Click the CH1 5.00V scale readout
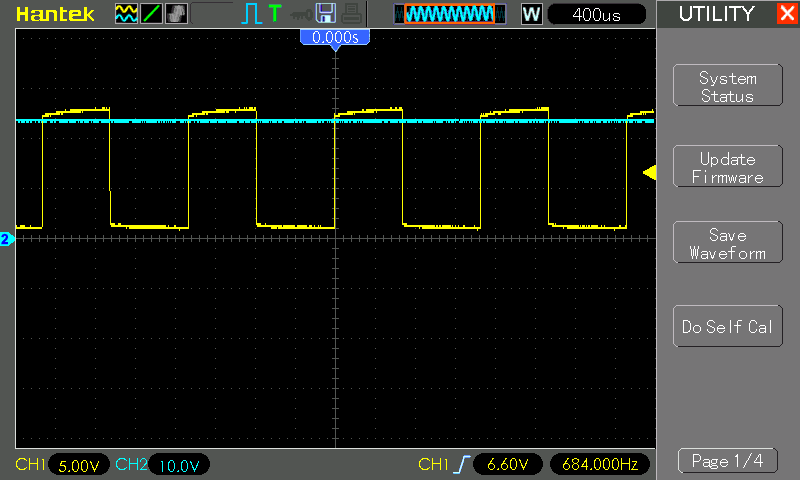 coord(79,465)
